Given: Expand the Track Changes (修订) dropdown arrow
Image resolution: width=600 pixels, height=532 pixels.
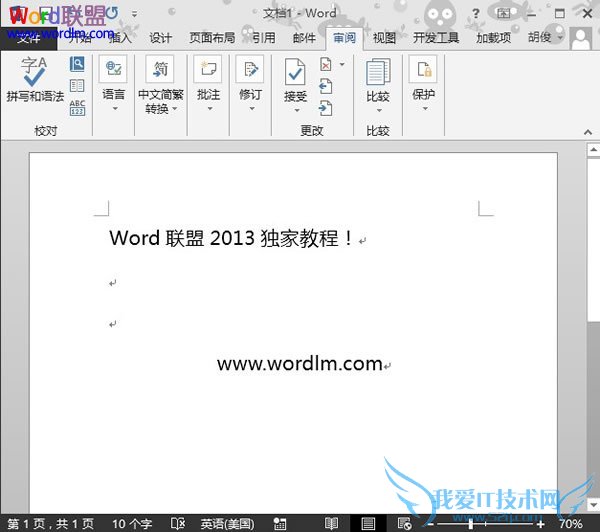Looking at the screenshot, I should 252,109.
